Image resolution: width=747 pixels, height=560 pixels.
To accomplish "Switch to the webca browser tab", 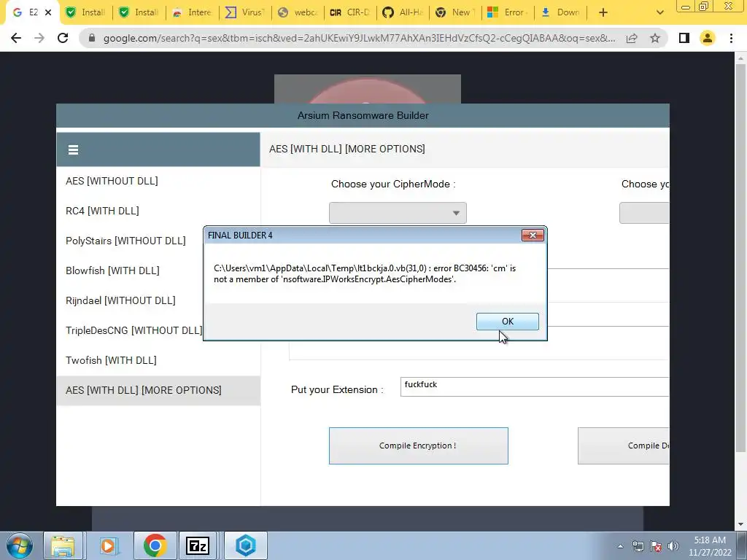I will click(298, 12).
